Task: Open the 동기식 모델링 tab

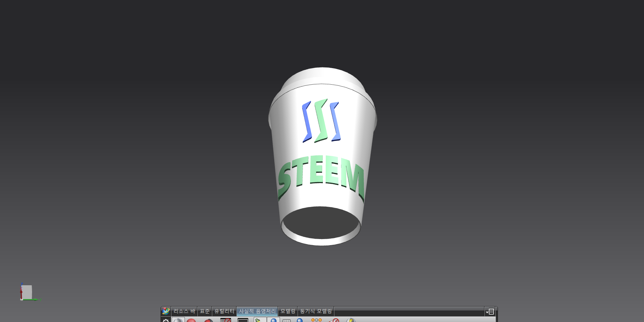Action: tap(316, 311)
